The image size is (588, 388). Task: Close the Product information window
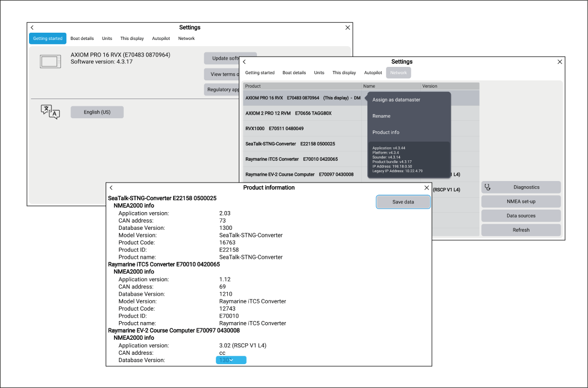coord(427,188)
